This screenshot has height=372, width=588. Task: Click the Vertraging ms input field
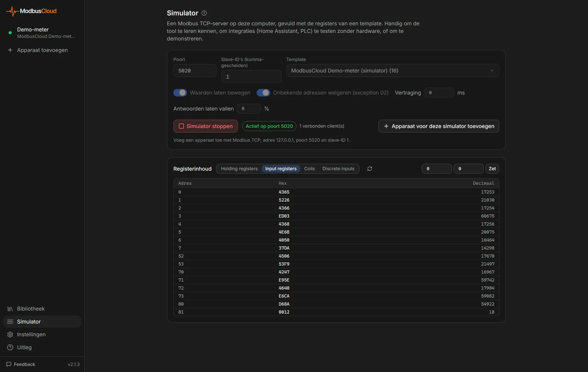[x=439, y=93]
